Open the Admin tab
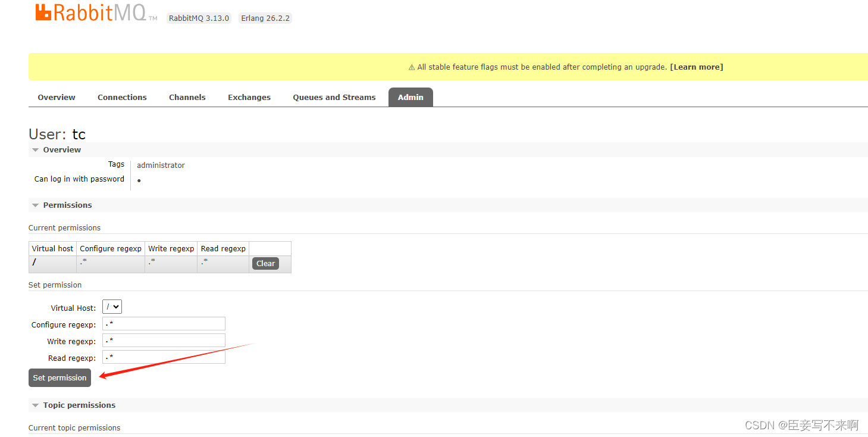This screenshot has width=868, height=437. coord(411,97)
